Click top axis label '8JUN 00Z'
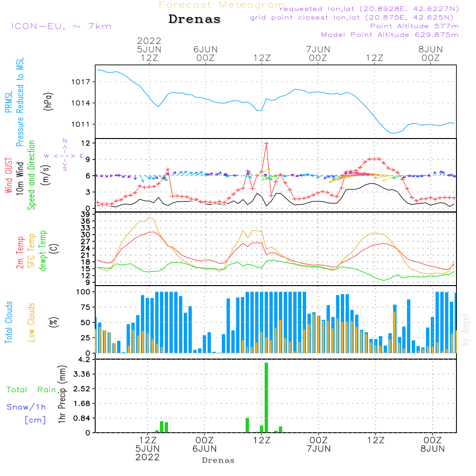The height and width of the screenshot is (476, 476). click(430, 53)
